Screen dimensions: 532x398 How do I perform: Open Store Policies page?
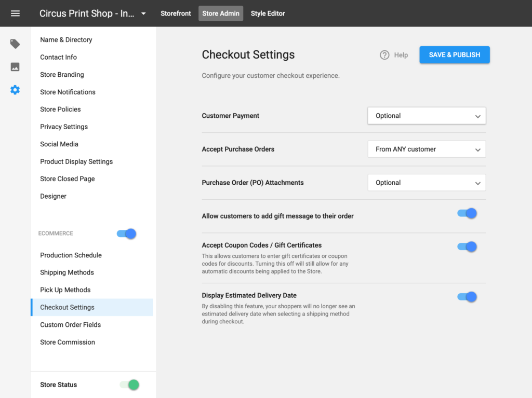coord(60,109)
